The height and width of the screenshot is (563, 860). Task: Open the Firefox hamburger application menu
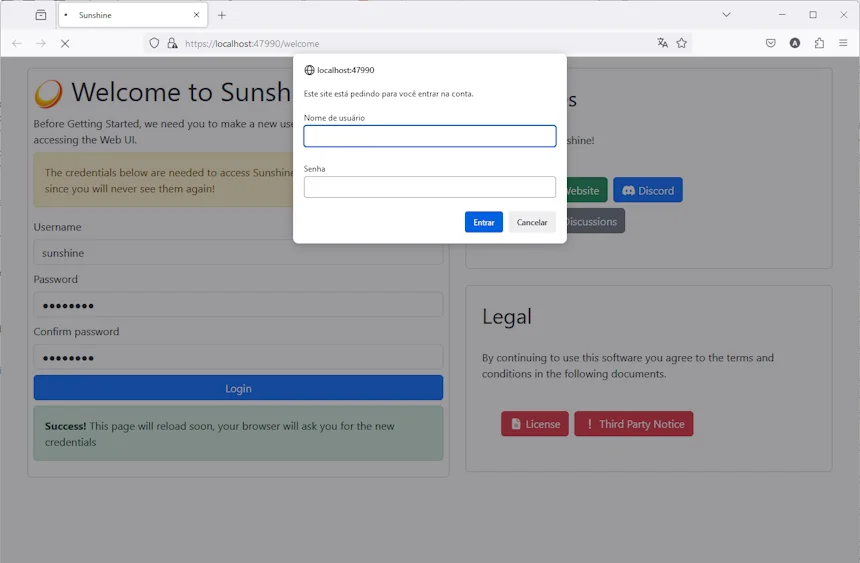click(x=843, y=43)
